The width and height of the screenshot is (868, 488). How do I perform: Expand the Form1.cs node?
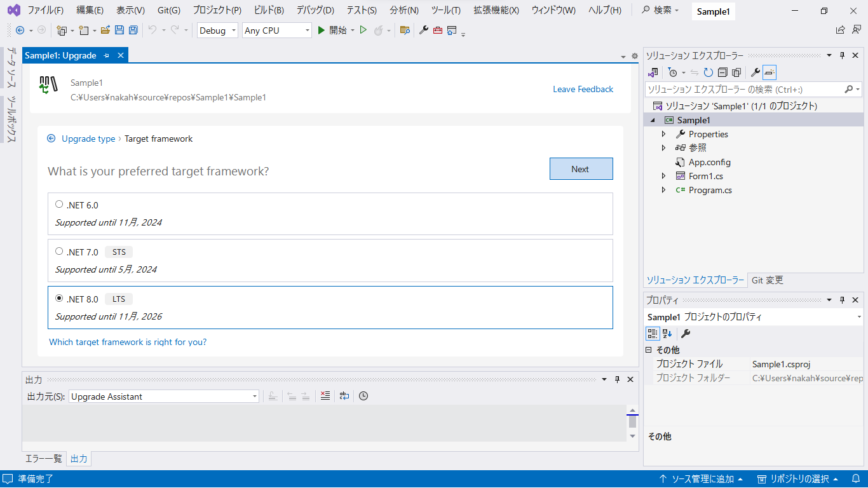coord(663,176)
